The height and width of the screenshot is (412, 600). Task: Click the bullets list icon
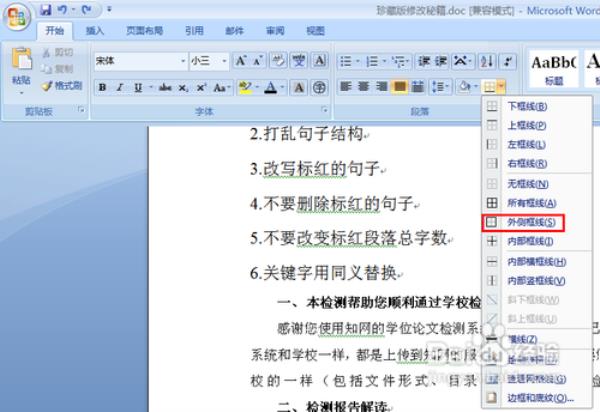click(346, 61)
